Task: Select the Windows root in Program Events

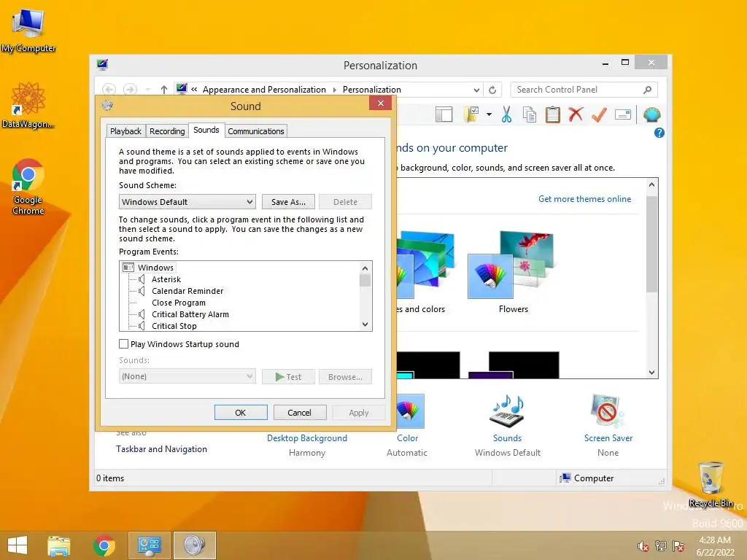Action: click(155, 268)
